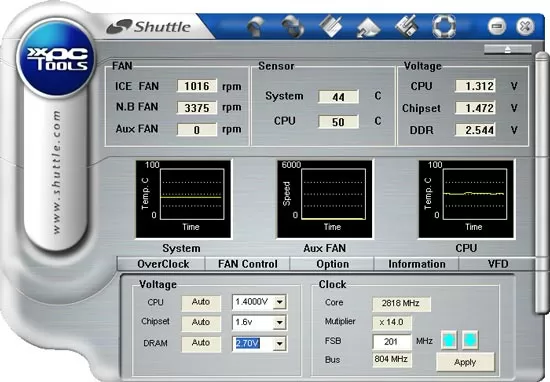Click the Multiplier x 14.0 value
This screenshot has height=382, width=550.
point(392,322)
